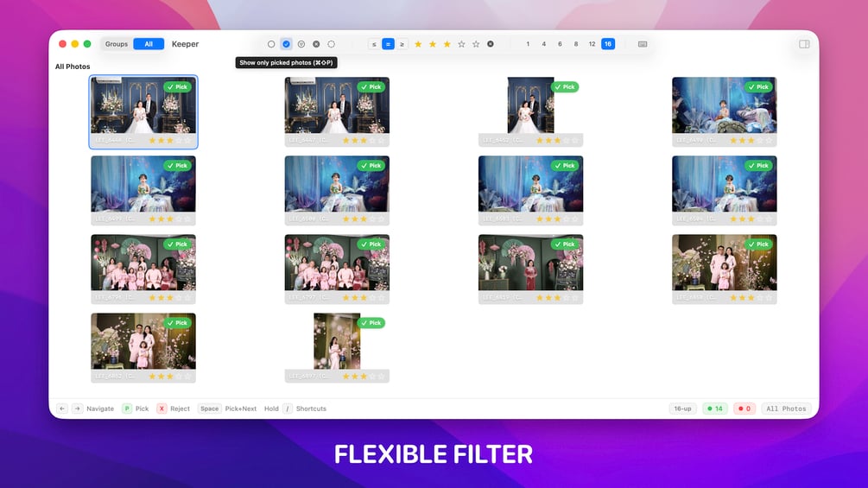868x488 pixels.
Task: Click the red rejected count 0
Action: coord(744,409)
